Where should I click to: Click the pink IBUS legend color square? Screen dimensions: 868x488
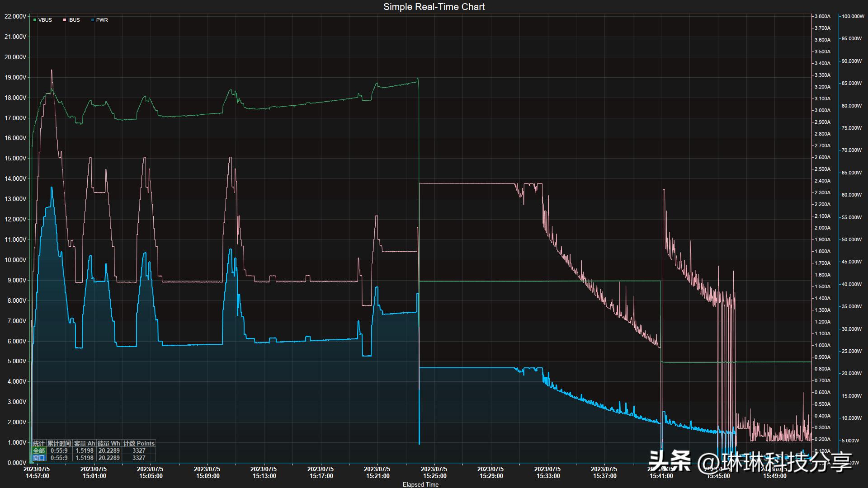click(x=65, y=20)
